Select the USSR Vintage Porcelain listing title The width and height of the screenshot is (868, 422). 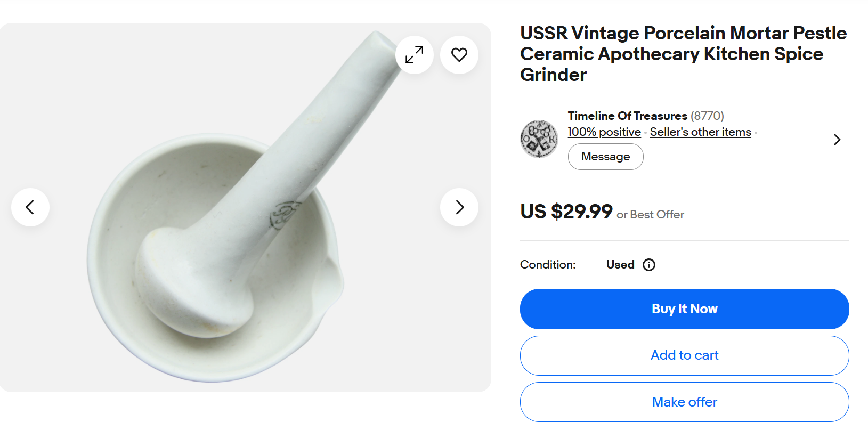(684, 54)
